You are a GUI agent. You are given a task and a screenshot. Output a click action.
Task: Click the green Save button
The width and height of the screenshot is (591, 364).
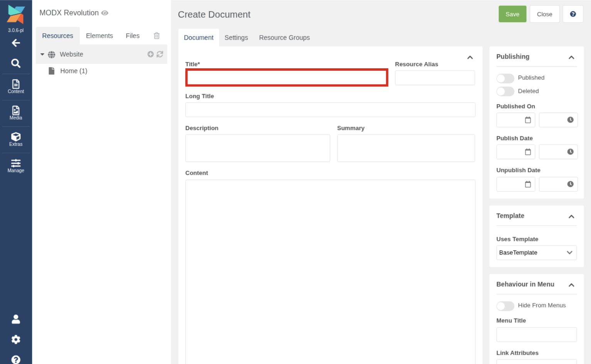click(512, 14)
